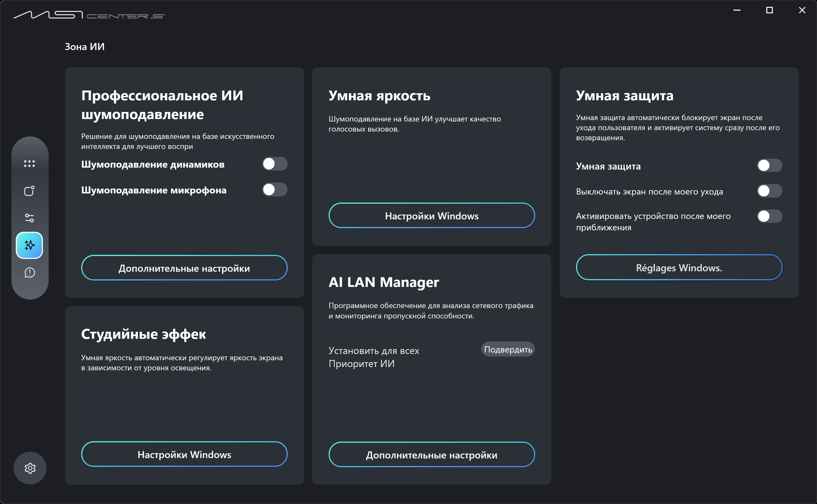Open the sliders tuning icon in sidebar
The width and height of the screenshot is (817, 504).
(x=29, y=218)
